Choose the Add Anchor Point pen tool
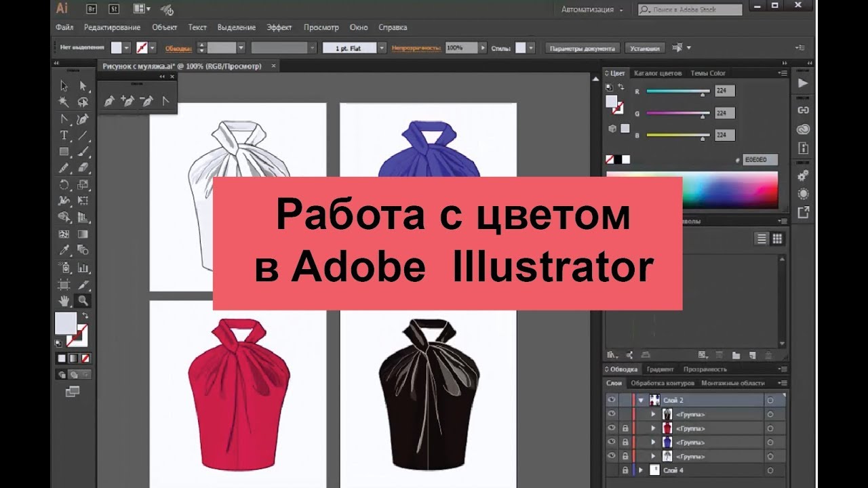The width and height of the screenshot is (868, 488). [x=127, y=102]
